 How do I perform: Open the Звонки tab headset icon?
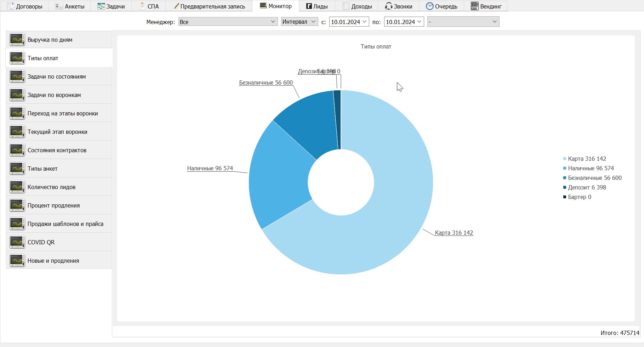pos(388,6)
